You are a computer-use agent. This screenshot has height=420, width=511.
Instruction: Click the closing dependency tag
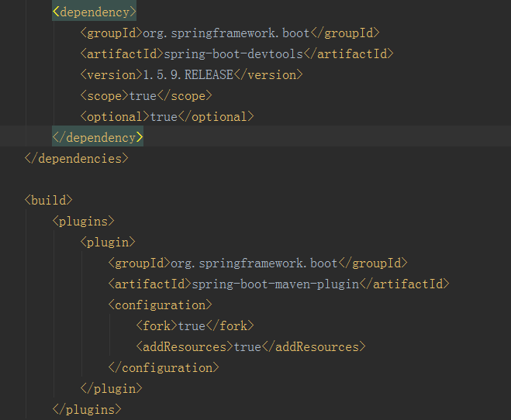click(98, 138)
